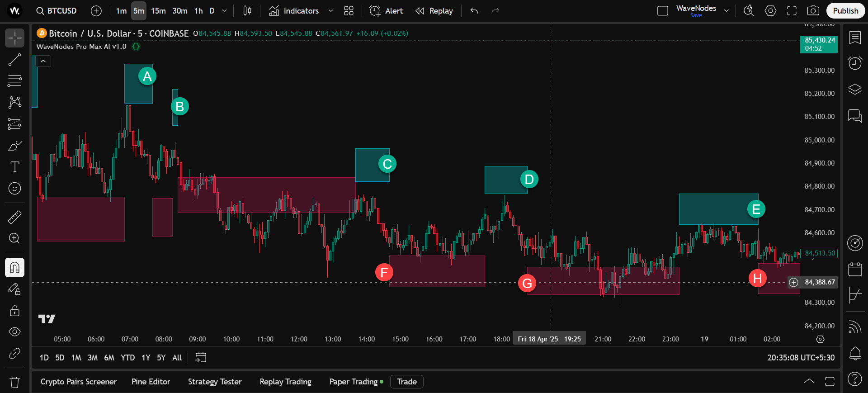The image size is (868, 393).
Task: Click the BTCUSD symbol search field
Action: click(57, 11)
